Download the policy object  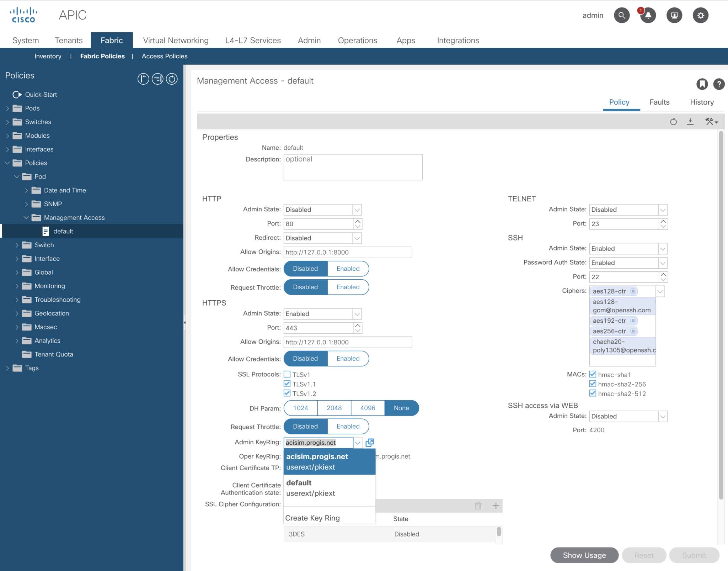point(690,122)
